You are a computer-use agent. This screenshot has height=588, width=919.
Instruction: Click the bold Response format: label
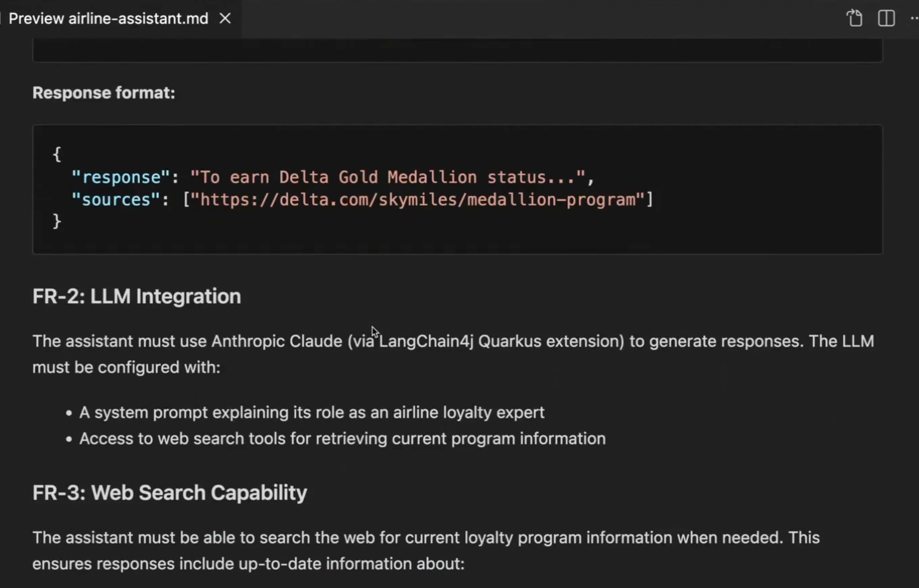(x=104, y=93)
